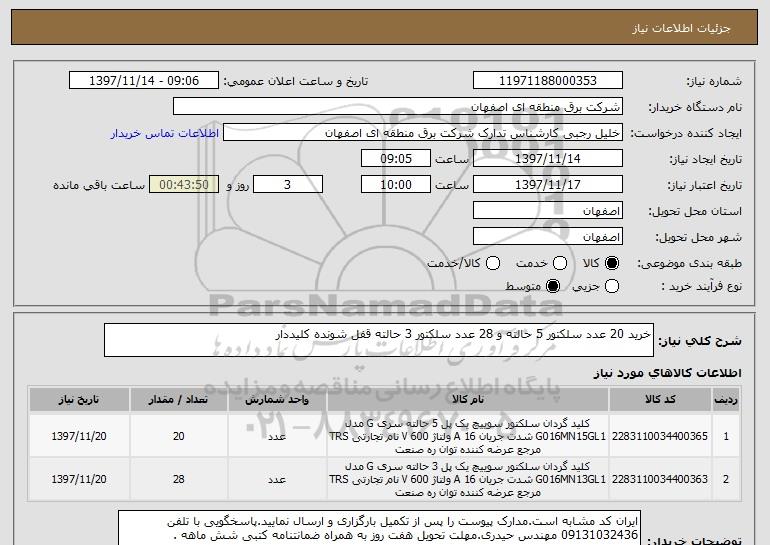Image resolution: width=770 pixels, height=545 pixels.
Task: Select the خدمت radio button
Action: click(x=560, y=263)
